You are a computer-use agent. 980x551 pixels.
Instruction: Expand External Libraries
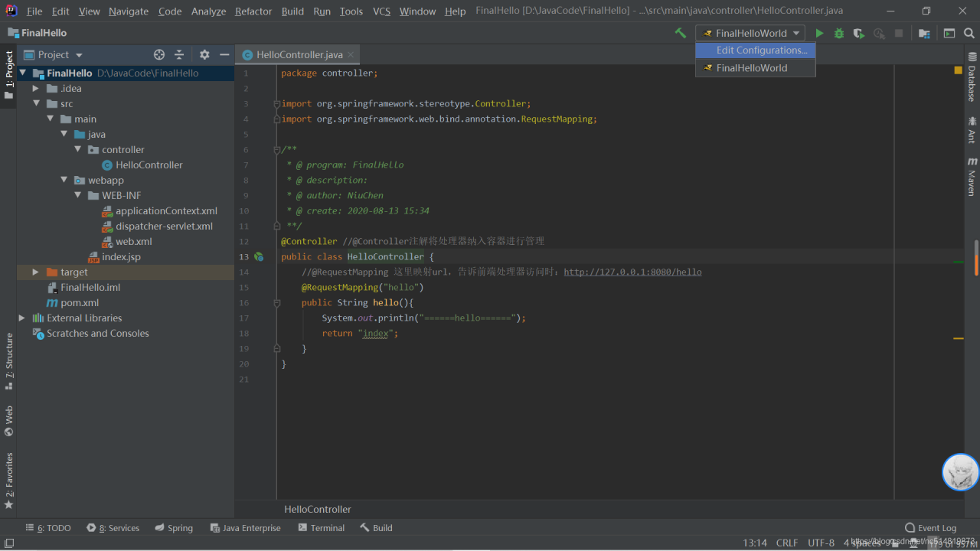(22, 318)
